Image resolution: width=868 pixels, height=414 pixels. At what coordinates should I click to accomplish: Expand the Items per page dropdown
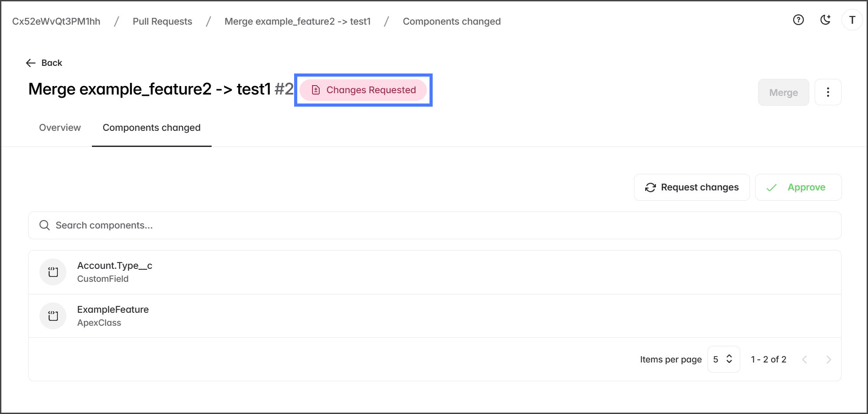tap(723, 359)
